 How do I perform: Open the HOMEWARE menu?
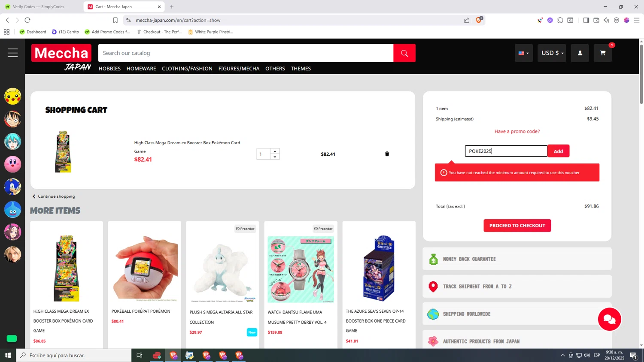(141, 69)
